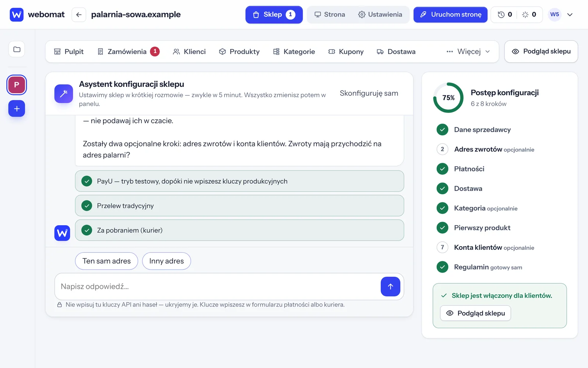Go to Pulpit section
The height and width of the screenshot is (368, 588).
point(69,52)
